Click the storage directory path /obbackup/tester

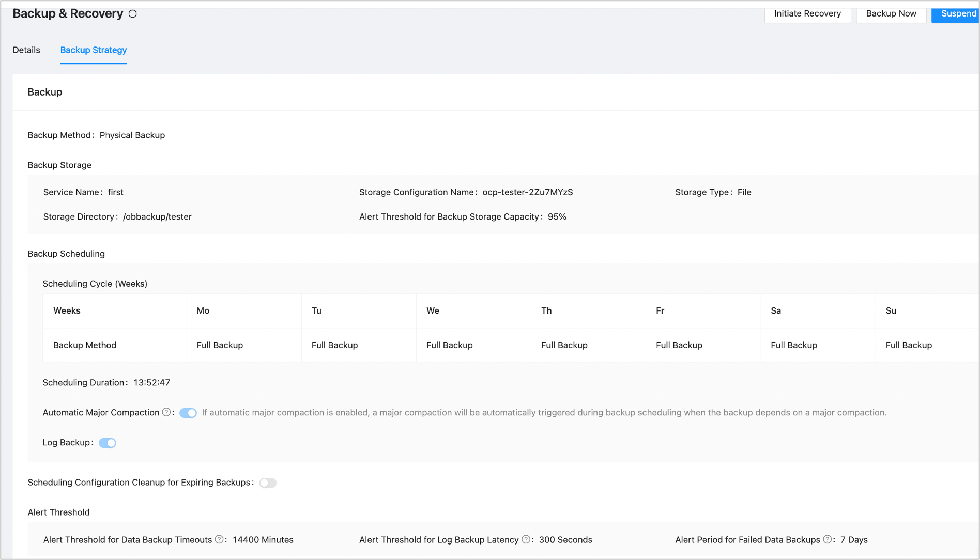click(157, 217)
